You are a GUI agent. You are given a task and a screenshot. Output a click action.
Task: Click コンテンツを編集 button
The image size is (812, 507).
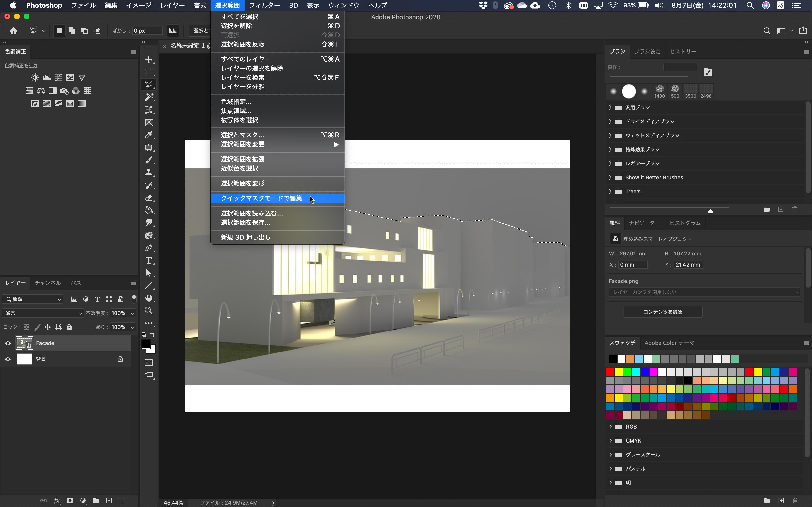(x=663, y=311)
